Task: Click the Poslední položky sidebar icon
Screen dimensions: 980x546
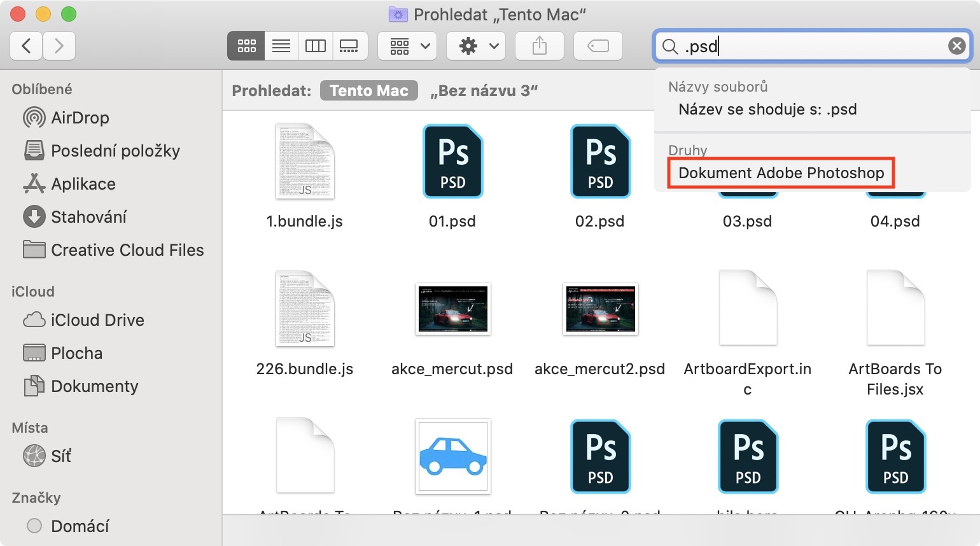Action: (x=34, y=150)
